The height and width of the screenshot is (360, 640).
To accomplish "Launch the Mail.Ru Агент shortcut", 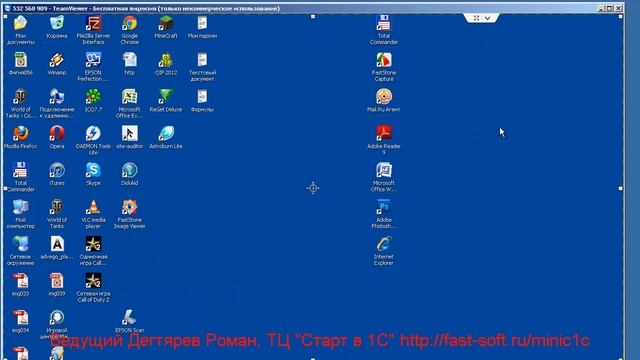I will (x=384, y=97).
